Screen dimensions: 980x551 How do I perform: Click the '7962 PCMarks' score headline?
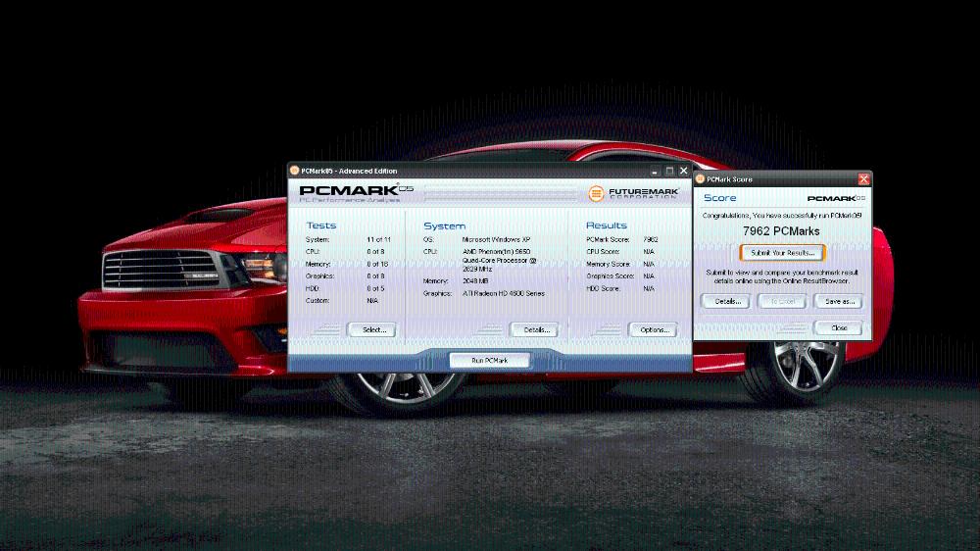(781, 230)
